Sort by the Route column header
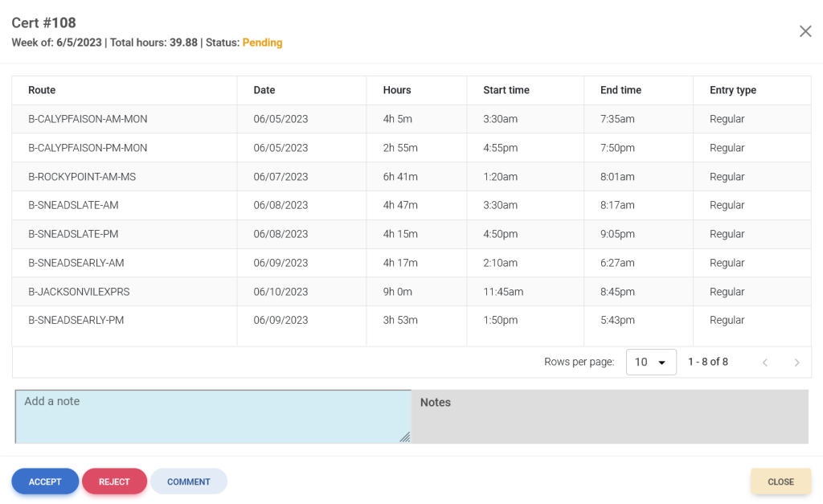Image resolution: width=823 pixels, height=504 pixels. click(x=42, y=90)
